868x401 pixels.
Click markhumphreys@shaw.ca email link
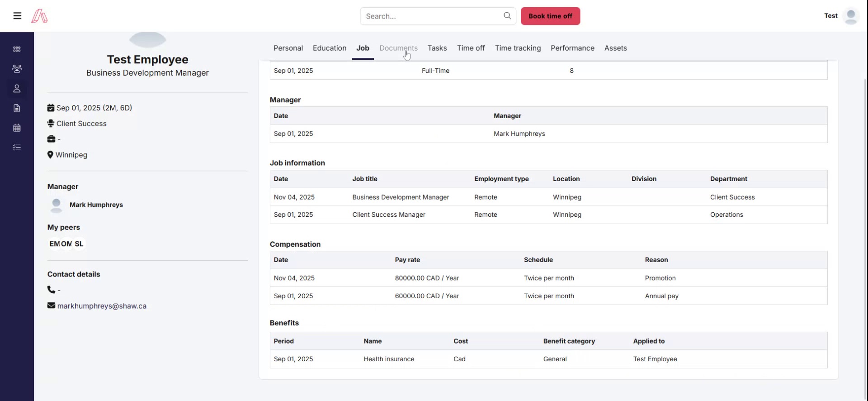102,306
